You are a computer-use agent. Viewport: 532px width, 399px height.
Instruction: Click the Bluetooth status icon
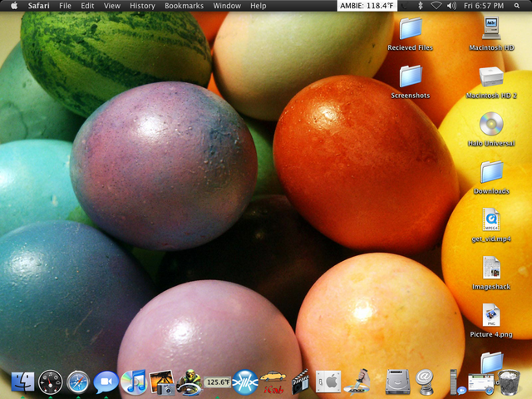pyautogui.click(x=420, y=6)
